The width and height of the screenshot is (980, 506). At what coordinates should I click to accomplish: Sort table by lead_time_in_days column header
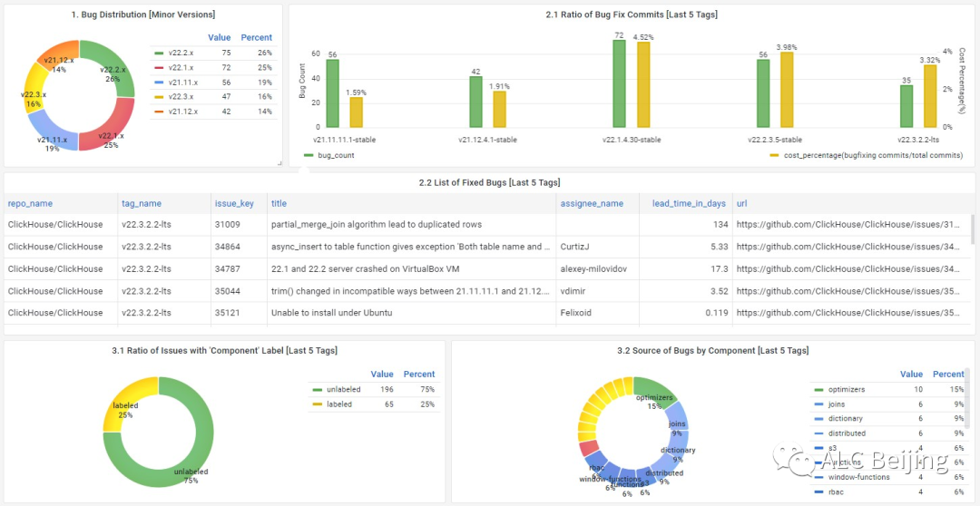(689, 203)
